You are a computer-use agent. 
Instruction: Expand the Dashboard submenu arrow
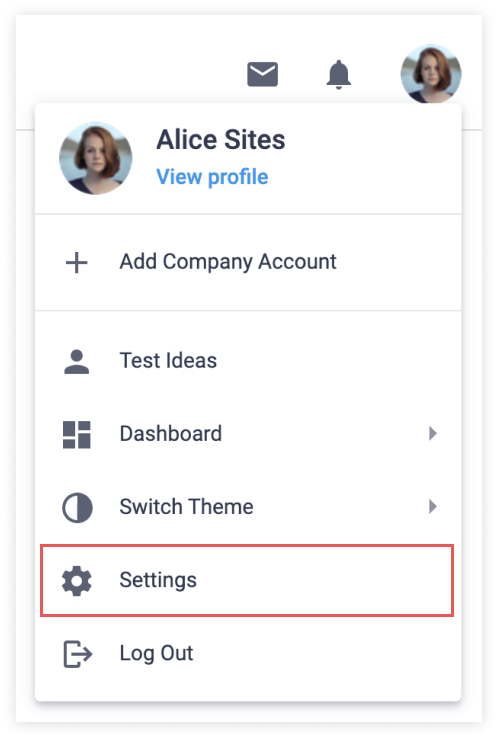(x=433, y=434)
